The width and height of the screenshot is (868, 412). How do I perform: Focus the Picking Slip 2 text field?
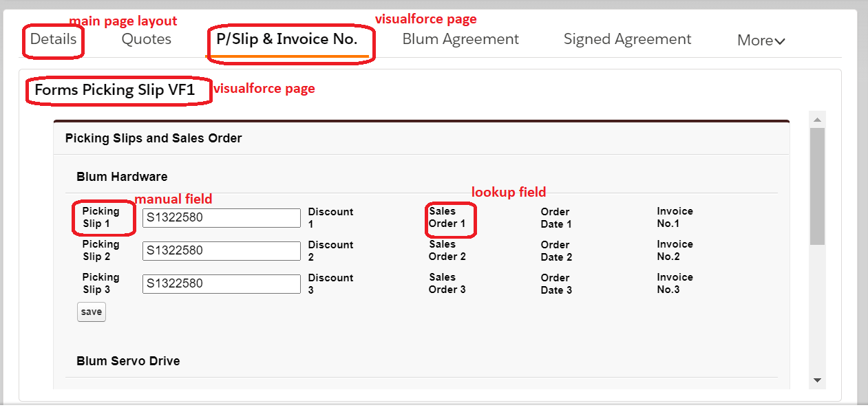[222, 251]
